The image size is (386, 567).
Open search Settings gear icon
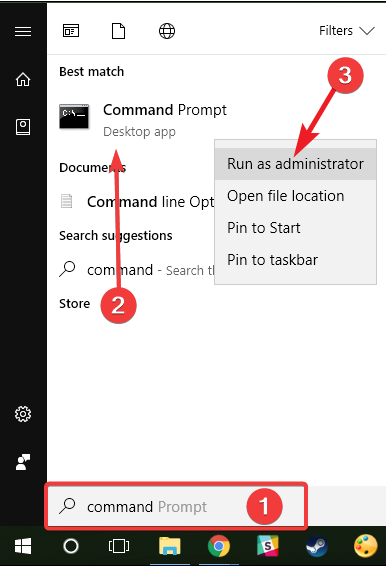23,414
